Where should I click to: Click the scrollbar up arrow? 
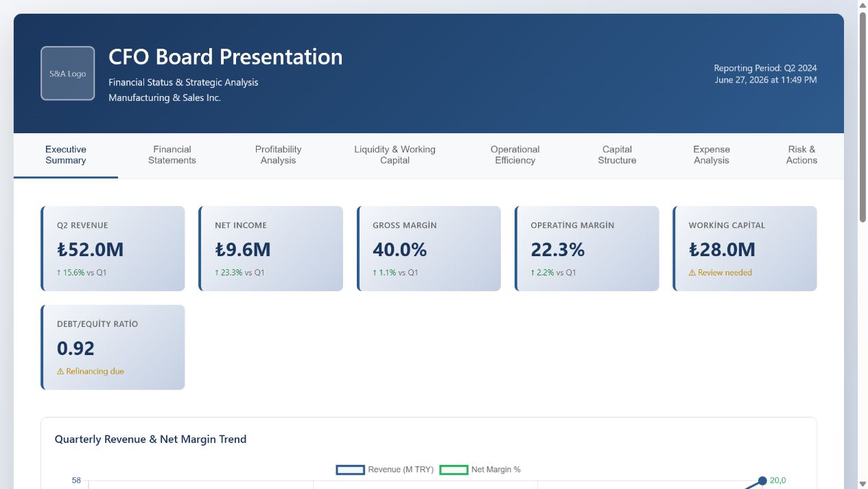point(863,5)
